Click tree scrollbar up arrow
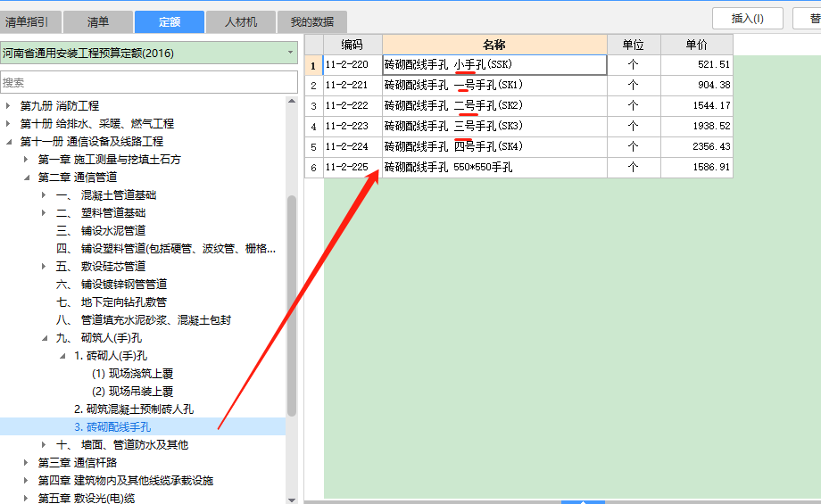This screenshot has width=821, height=504. point(292,101)
